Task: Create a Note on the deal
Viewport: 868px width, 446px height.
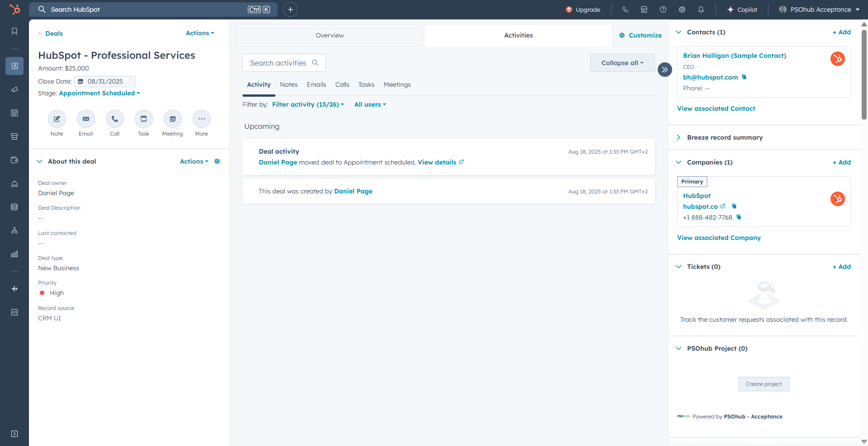Action: (x=57, y=119)
